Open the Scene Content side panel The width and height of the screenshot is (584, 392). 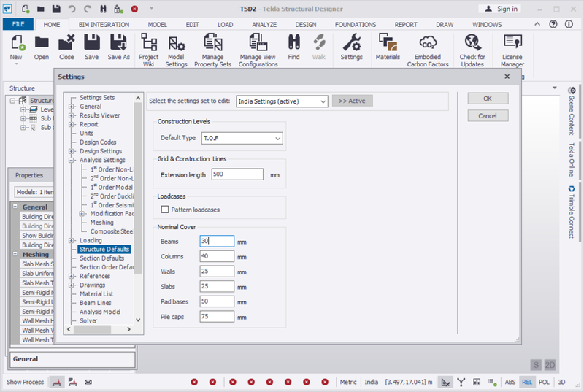[x=572, y=111]
